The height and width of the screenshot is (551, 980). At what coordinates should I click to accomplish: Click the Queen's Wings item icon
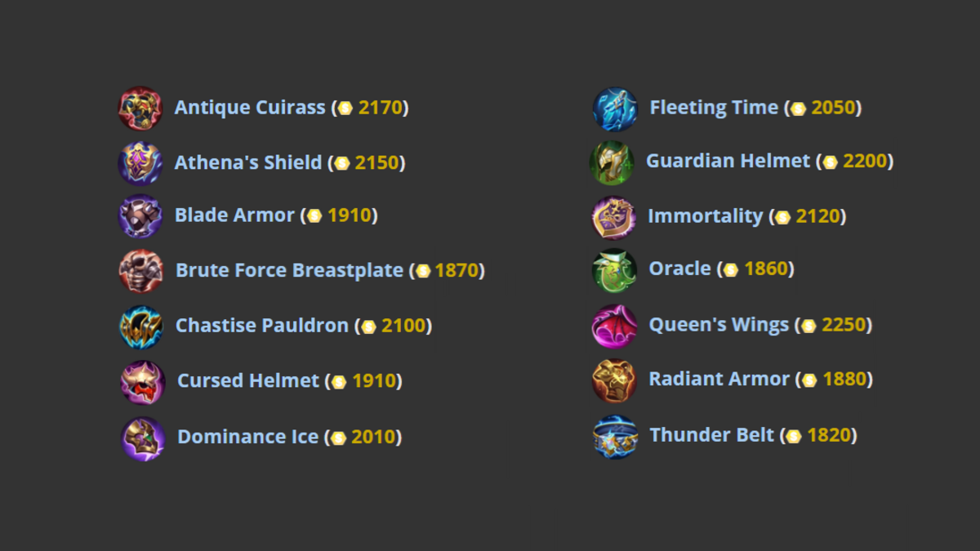point(614,326)
